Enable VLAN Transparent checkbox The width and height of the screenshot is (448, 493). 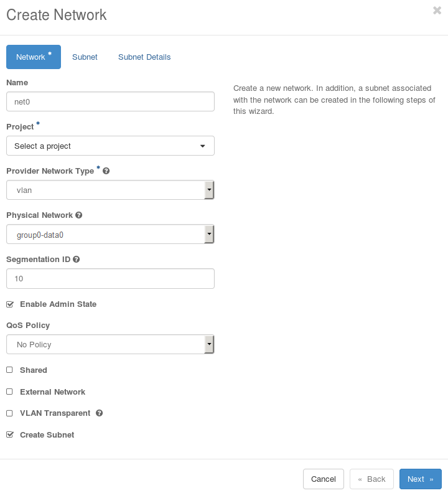9,413
